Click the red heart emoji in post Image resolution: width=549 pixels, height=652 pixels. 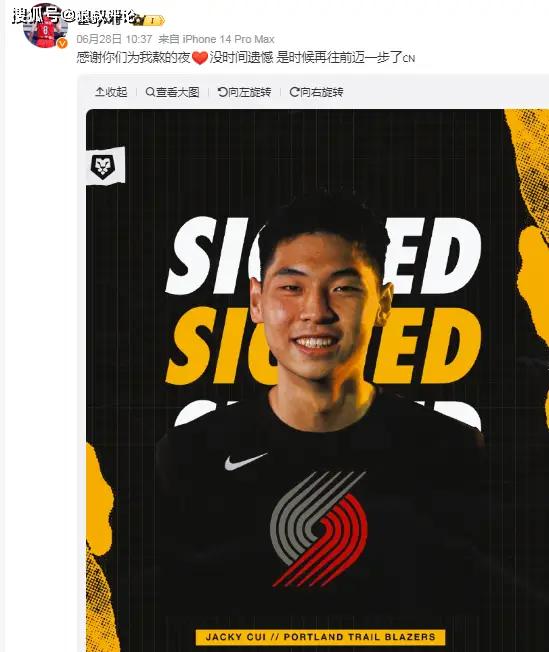click(x=200, y=57)
